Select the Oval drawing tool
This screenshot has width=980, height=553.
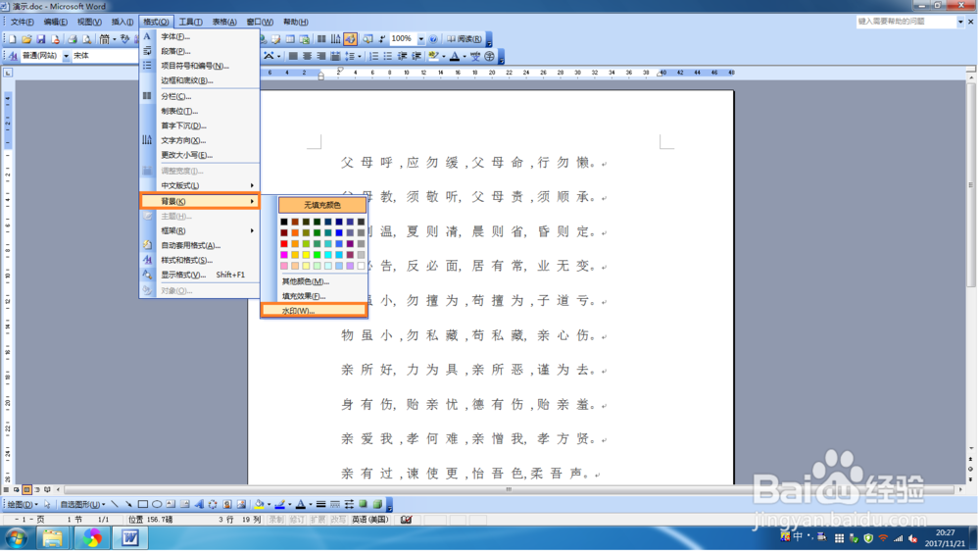tap(157, 505)
